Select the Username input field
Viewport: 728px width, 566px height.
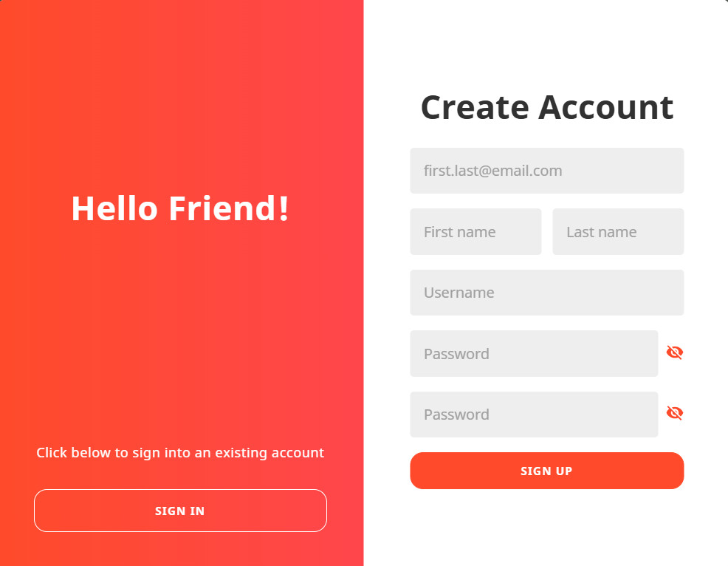546,293
